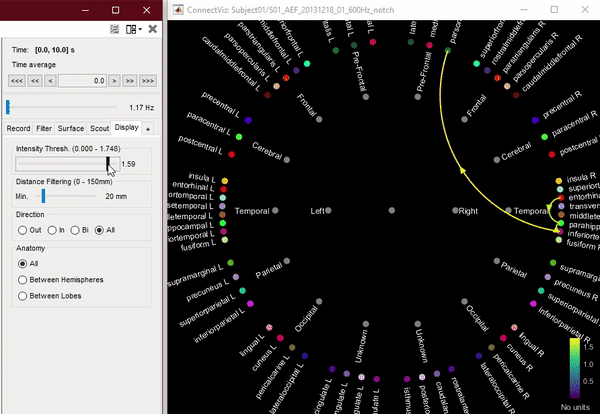Click the current time input field
Image resolution: width=600 pixels, height=414 pixels.
[82, 80]
